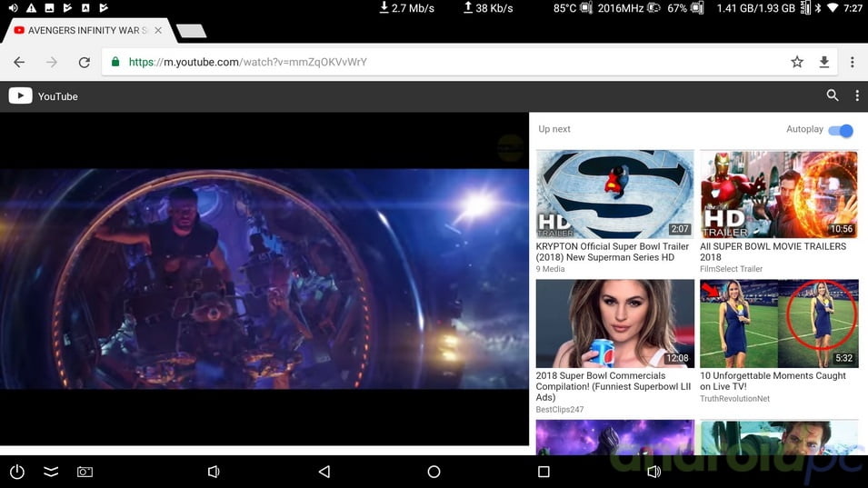868x488 pixels.
Task: Tap the 1.41 GB/1.93 GB memory reading
Action: [x=755, y=8]
